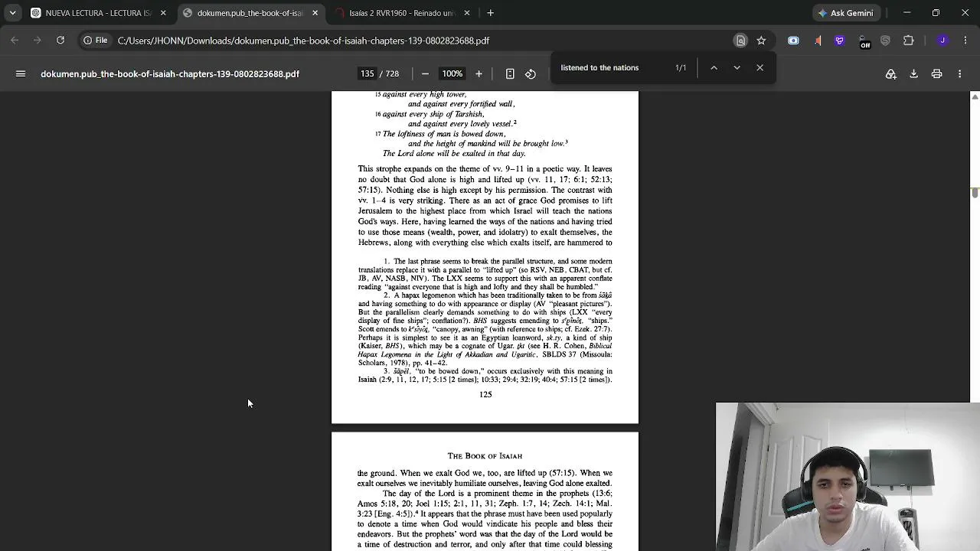The height and width of the screenshot is (551, 980).
Task: Open the Chrome three-dot menu
Action: click(x=965, y=41)
